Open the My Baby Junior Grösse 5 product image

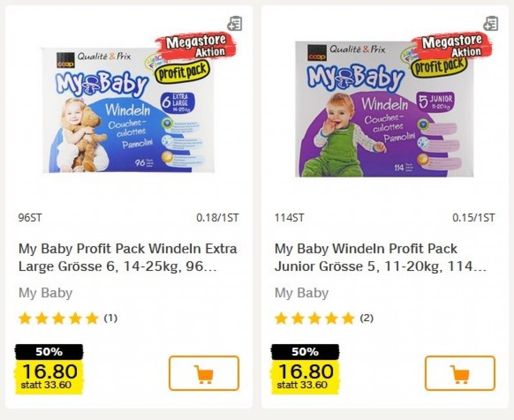[384, 110]
